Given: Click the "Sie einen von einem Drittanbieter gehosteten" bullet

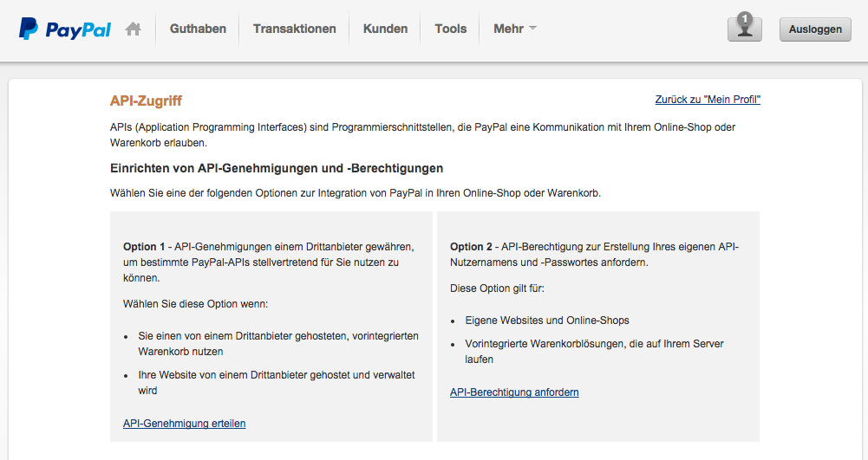Looking at the screenshot, I should pyautogui.click(x=278, y=344).
